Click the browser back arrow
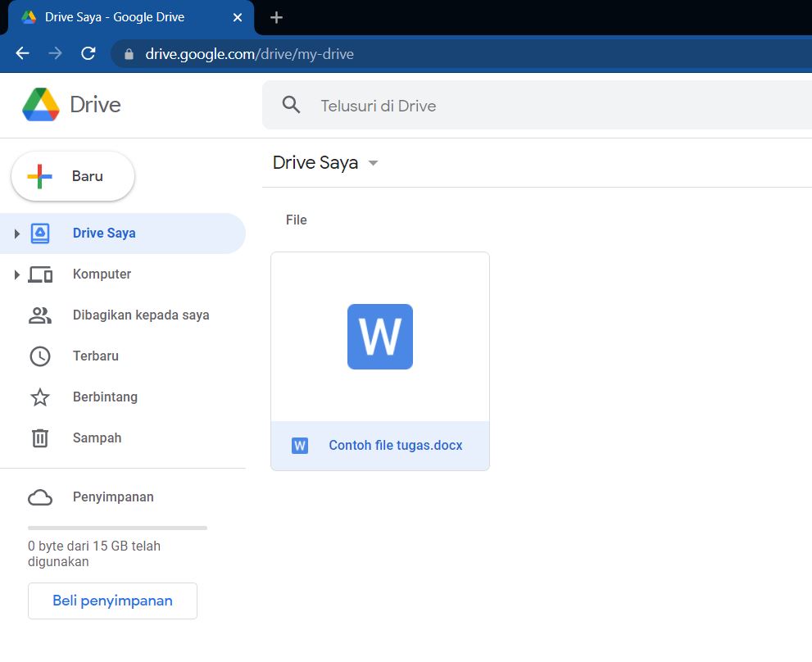This screenshot has width=812, height=662. (x=22, y=53)
